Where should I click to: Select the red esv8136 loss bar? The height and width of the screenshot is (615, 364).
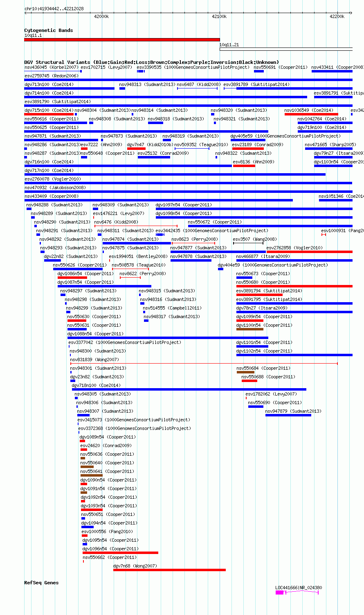244,165
